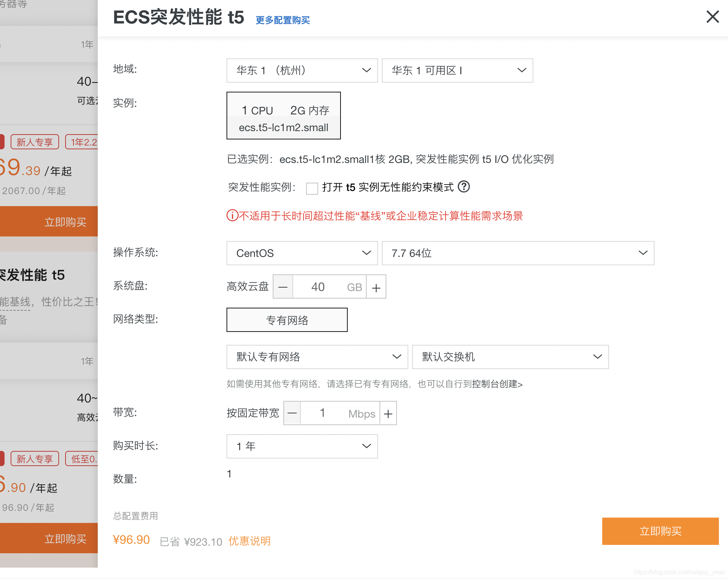Expand the 默认专有网络 dropdown
Screen dimensions: 728x579
[317, 357]
